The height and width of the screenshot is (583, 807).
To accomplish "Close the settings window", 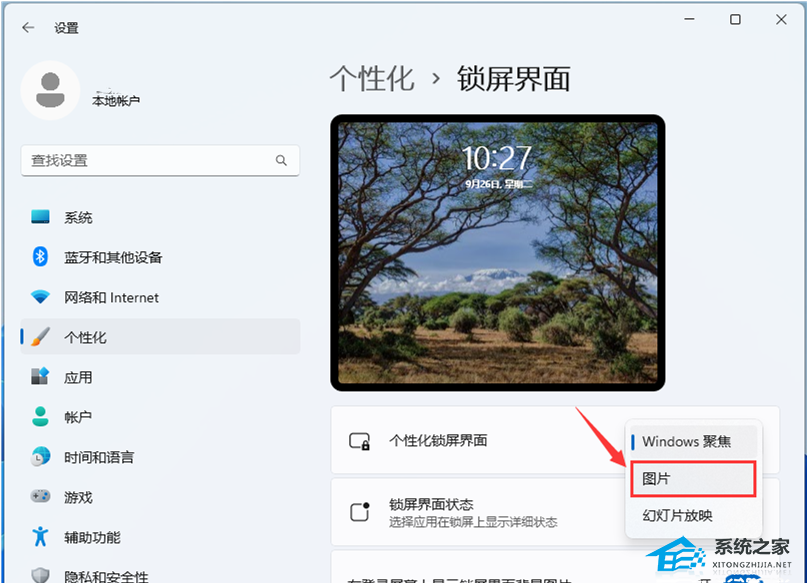I will pos(781,20).
